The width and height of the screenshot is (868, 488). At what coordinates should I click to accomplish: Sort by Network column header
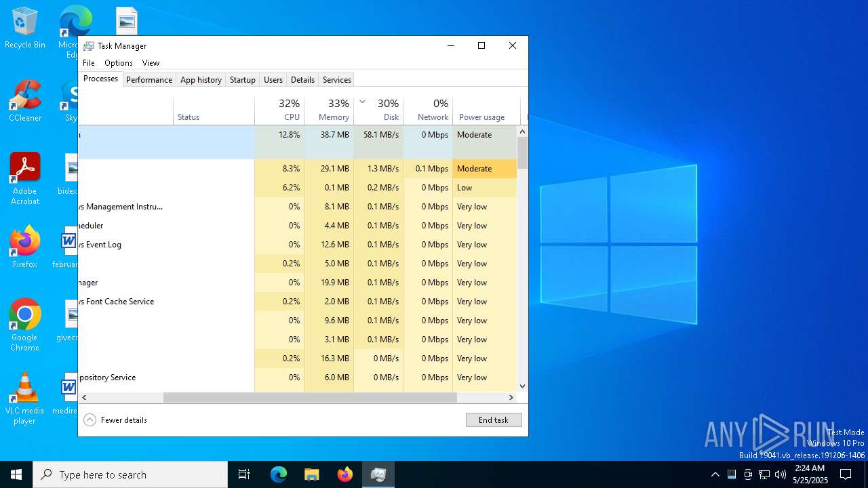tap(428, 110)
